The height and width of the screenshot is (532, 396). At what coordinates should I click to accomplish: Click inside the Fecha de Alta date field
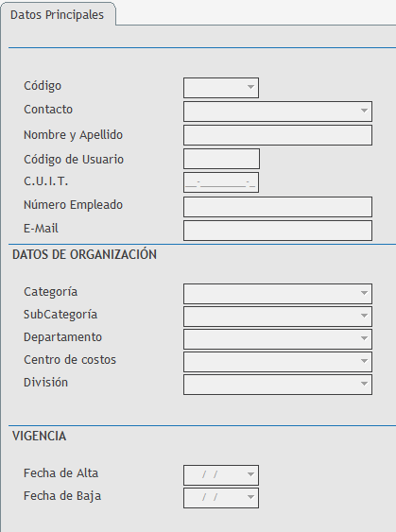coord(214,475)
